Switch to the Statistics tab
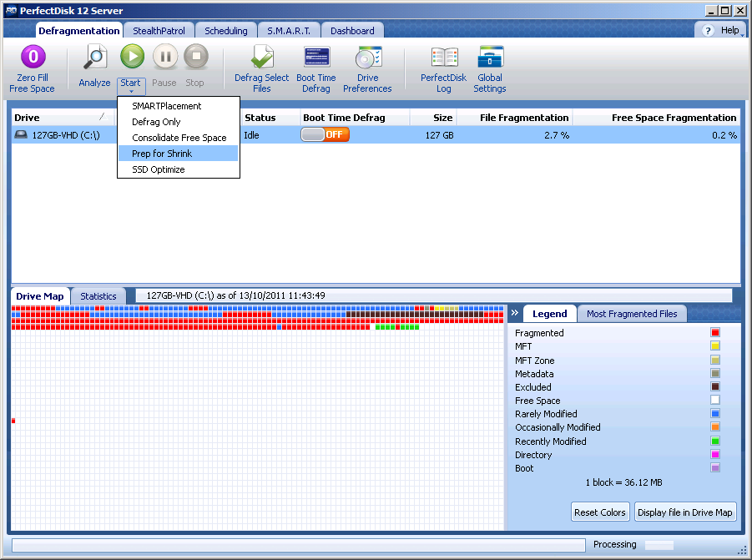The height and width of the screenshot is (560, 752). [98, 296]
